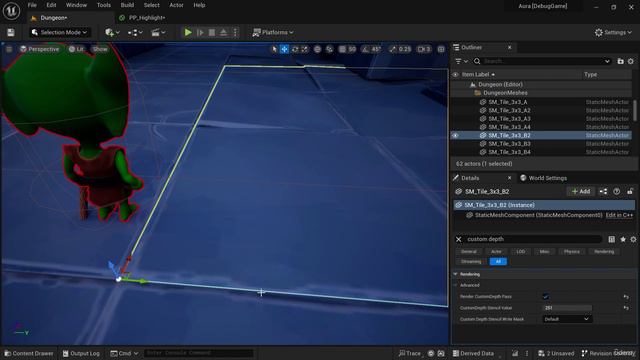
Task: Adjust camera speed setting 3
Action: pyautogui.click(x=424, y=49)
